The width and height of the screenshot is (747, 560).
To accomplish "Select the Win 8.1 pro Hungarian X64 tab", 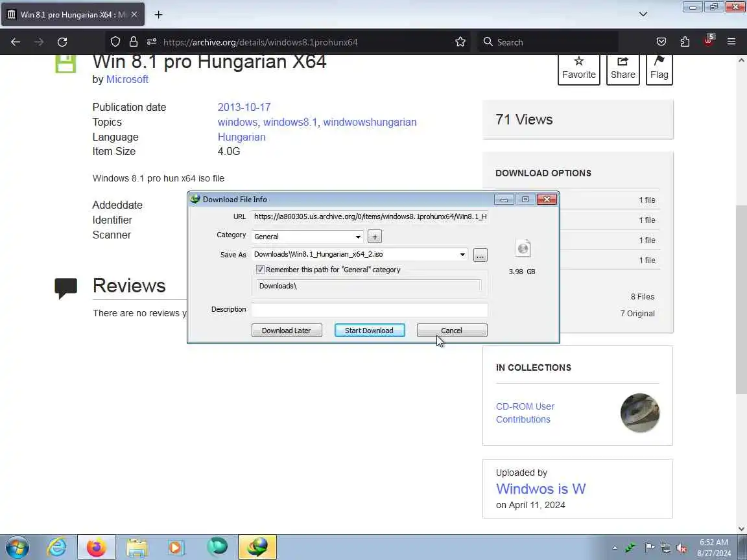I will (x=73, y=15).
